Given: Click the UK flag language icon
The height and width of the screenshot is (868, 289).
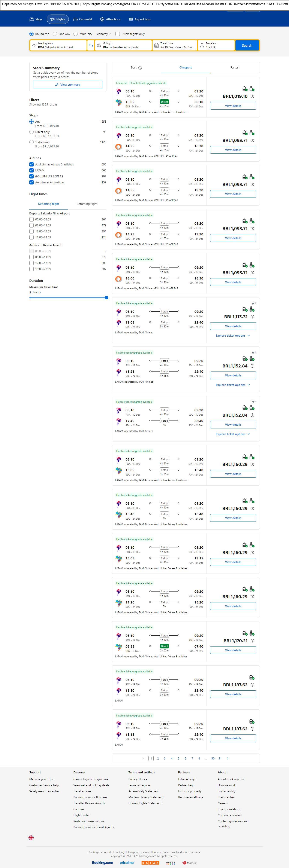Looking at the screenshot, I should [31, 837].
